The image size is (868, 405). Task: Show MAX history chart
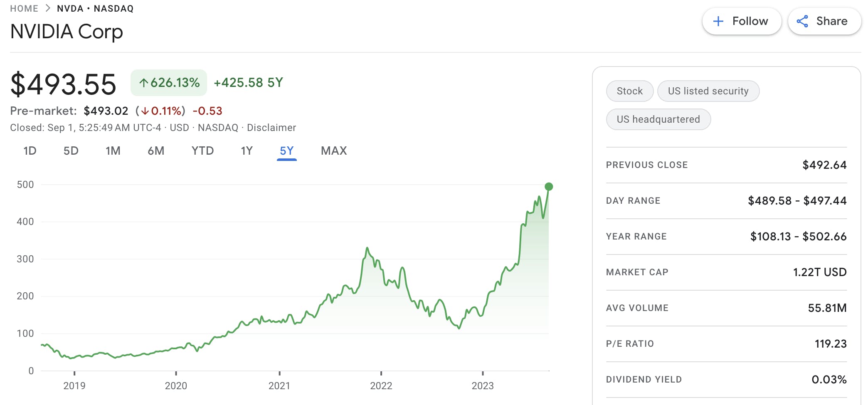coord(334,151)
